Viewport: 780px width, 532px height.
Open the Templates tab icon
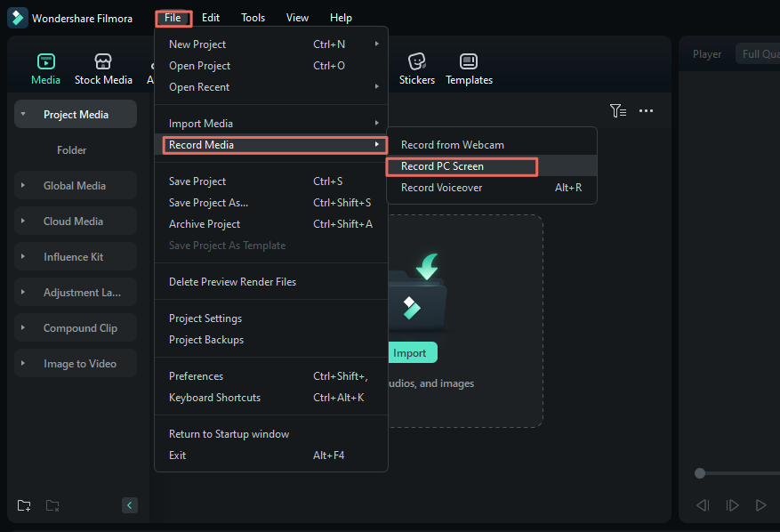[469, 61]
